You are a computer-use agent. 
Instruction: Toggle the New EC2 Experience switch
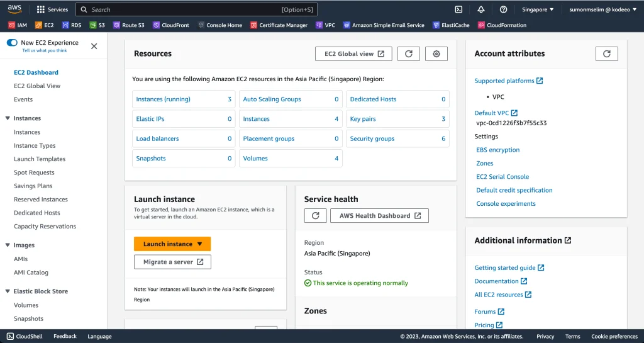tap(12, 42)
